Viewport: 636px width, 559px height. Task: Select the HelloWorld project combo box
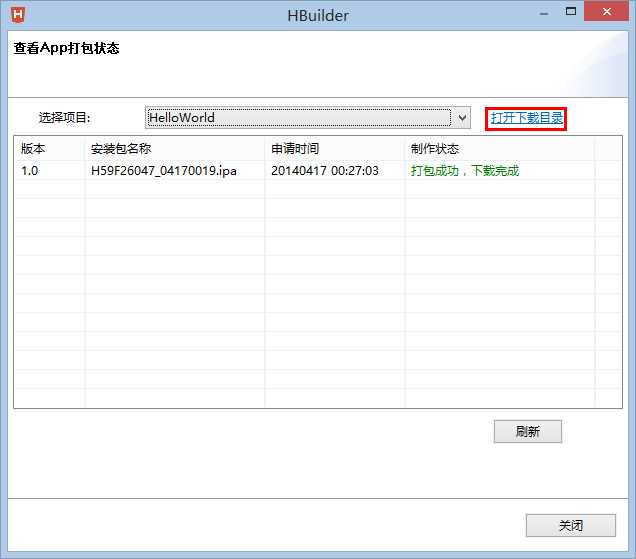pyautogui.click(x=307, y=118)
